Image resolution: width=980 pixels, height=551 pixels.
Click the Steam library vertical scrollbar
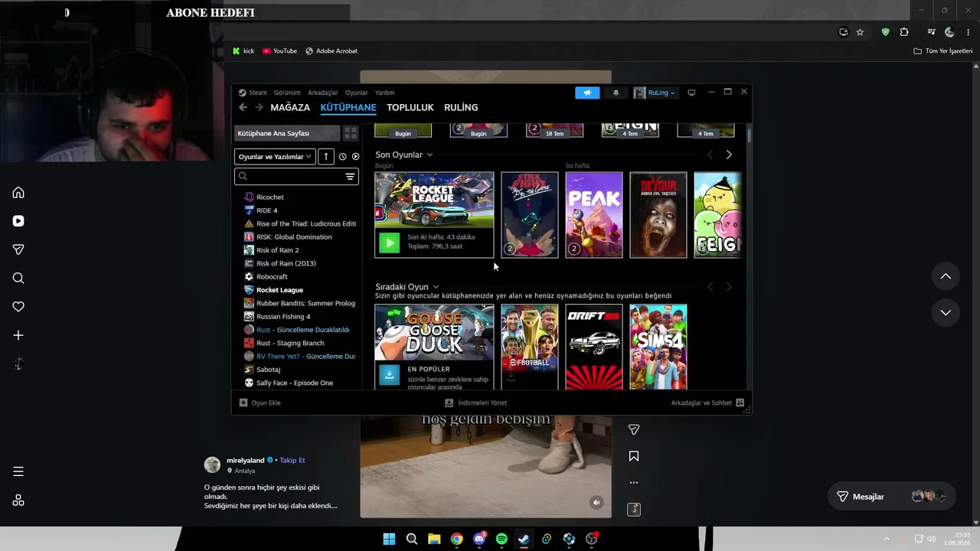[749, 135]
